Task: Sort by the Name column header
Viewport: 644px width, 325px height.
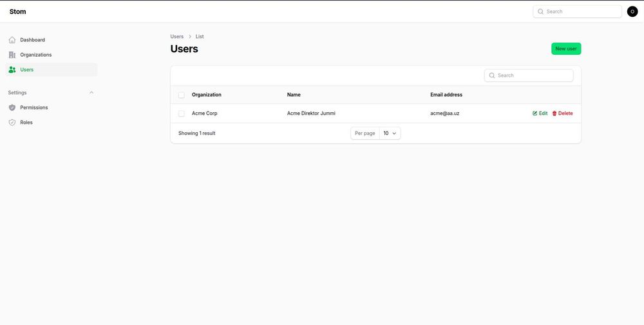Action: pyautogui.click(x=294, y=95)
